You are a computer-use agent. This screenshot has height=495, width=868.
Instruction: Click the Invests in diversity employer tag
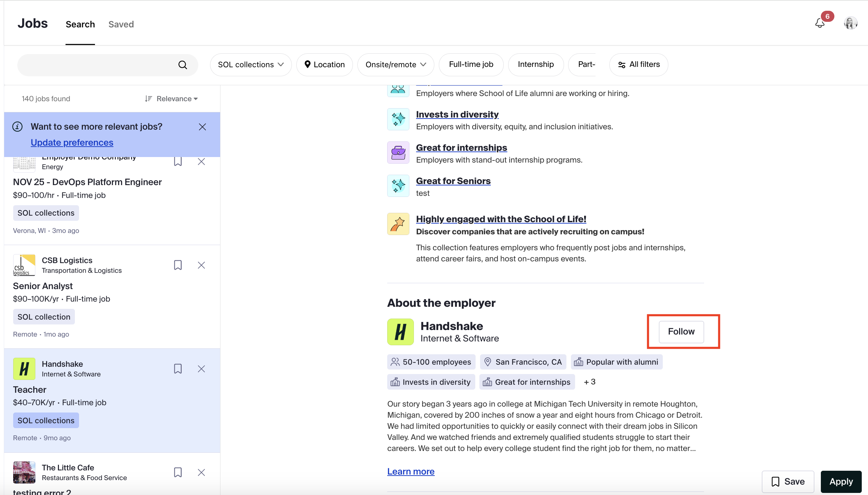pyautogui.click(x=431, y=382)
